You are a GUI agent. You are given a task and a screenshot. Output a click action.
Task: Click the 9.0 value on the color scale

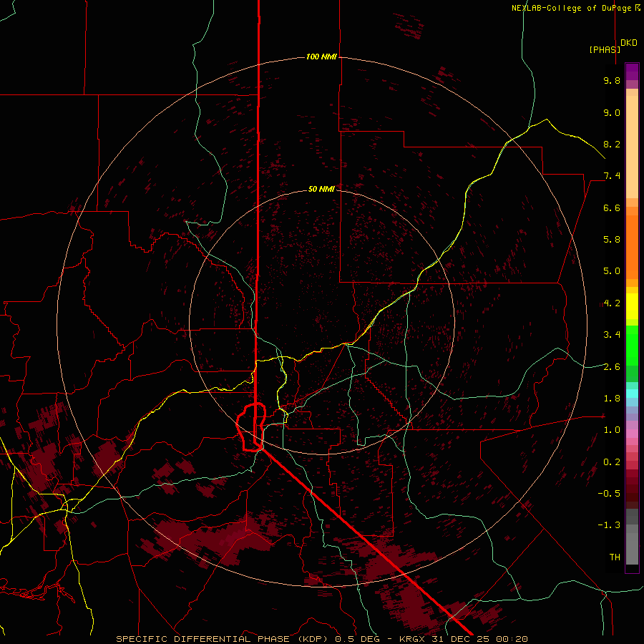pyautogui.click(x=612, y=112)
